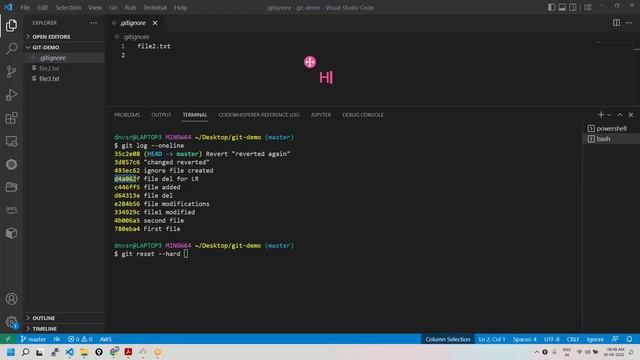This screenshot has height=360, width=640.
Task: Open notifications bell in status bar
Action: [629, 339]
